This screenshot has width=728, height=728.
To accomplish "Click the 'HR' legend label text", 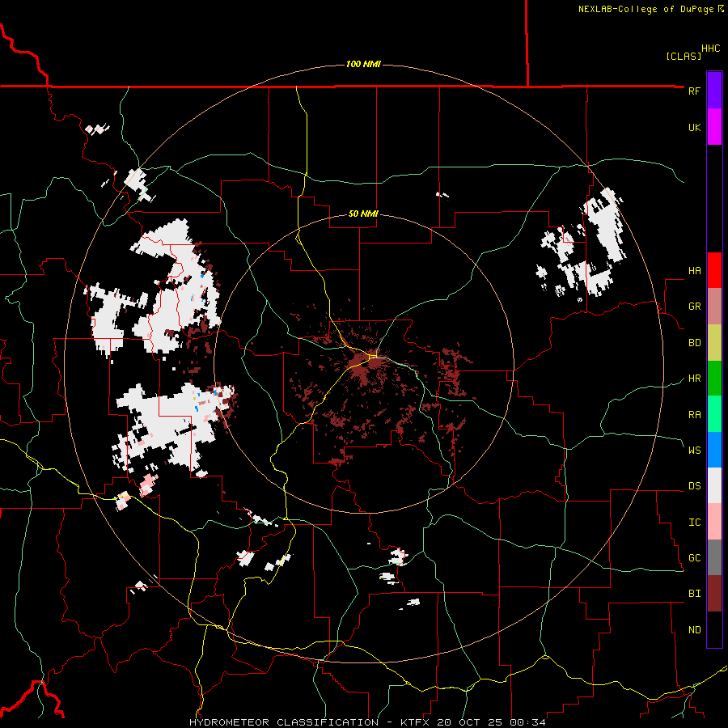I will click(694, 379).
